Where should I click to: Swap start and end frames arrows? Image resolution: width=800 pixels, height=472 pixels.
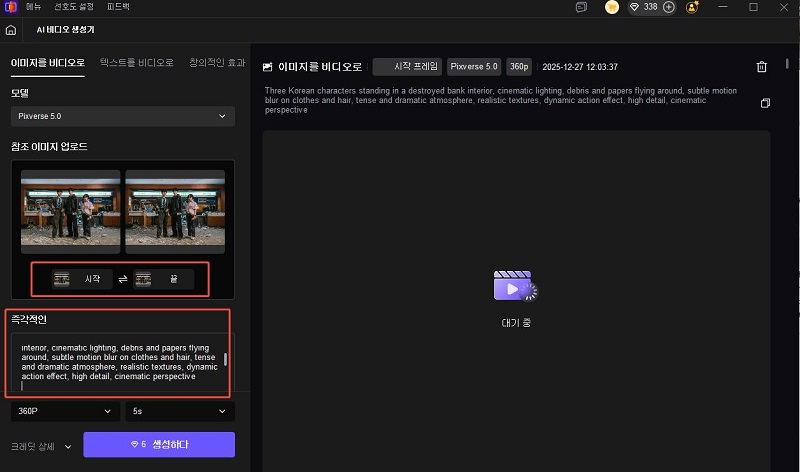coord(123,281)
